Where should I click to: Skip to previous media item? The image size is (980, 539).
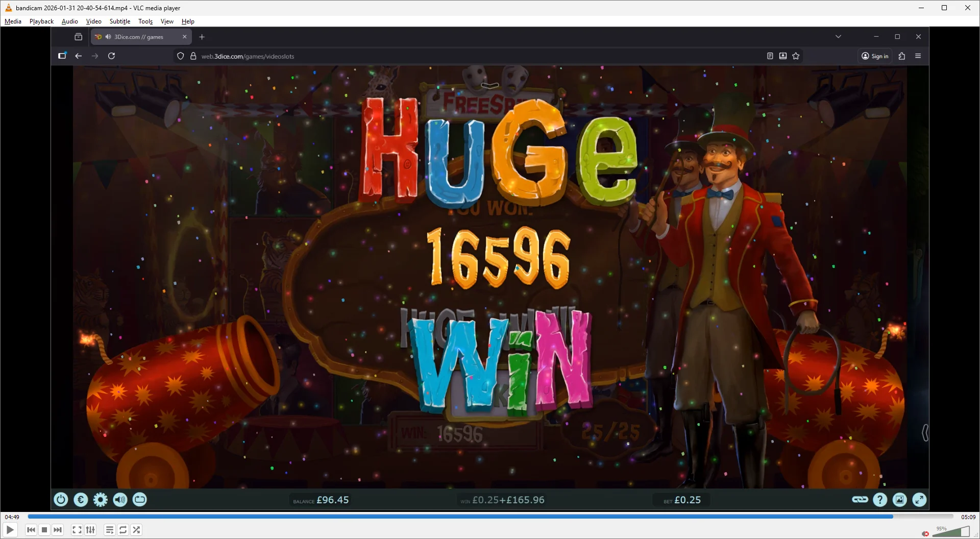31,530
